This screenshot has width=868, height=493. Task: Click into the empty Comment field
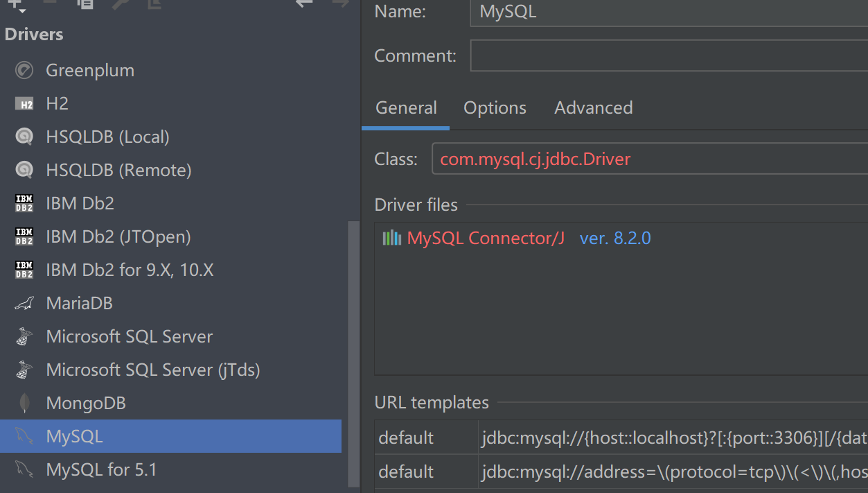[668, 55]
